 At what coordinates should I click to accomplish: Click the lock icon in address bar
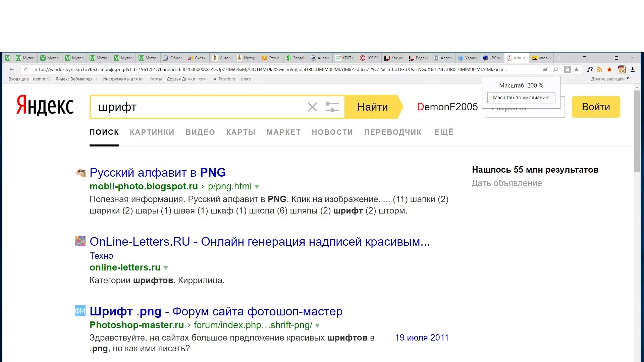click(567, 69)
